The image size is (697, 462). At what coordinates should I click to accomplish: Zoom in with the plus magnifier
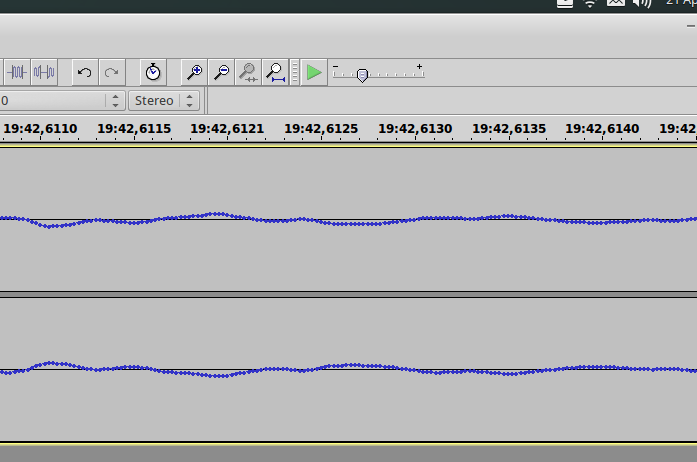[x=195, y=72]
